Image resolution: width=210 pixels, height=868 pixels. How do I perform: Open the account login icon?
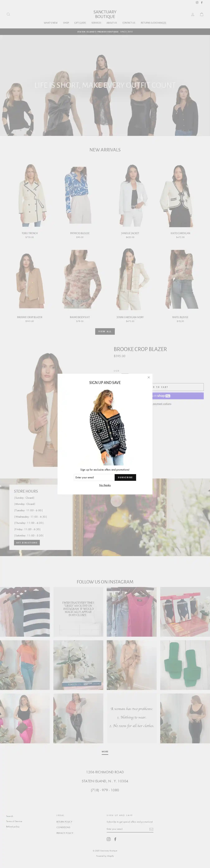point(193,14)
